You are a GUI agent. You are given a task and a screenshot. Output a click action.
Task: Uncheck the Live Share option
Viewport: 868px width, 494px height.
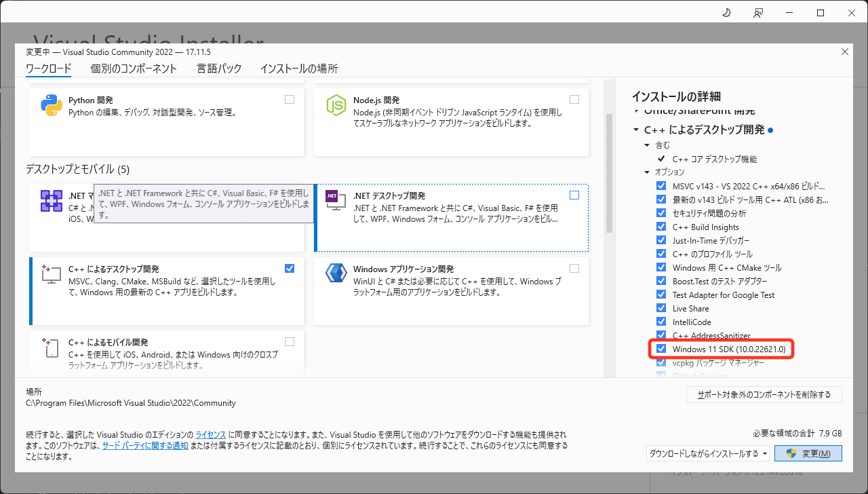[661, 308]
